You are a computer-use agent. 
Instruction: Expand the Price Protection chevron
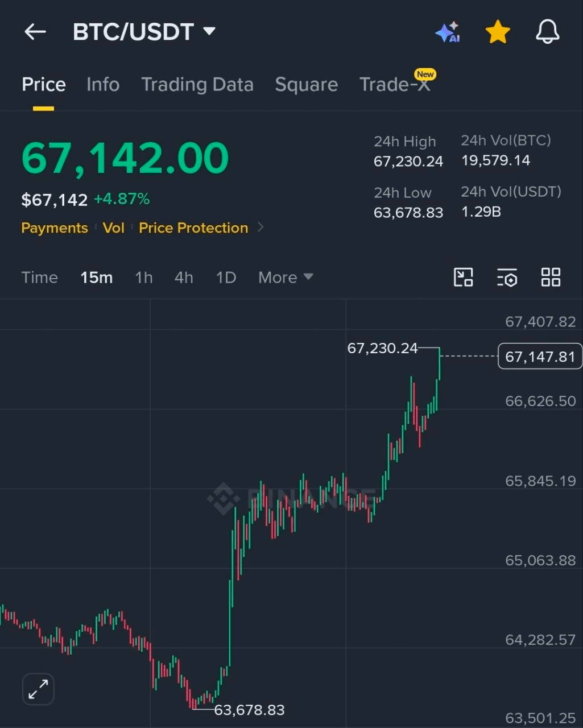tap(261, 227)
